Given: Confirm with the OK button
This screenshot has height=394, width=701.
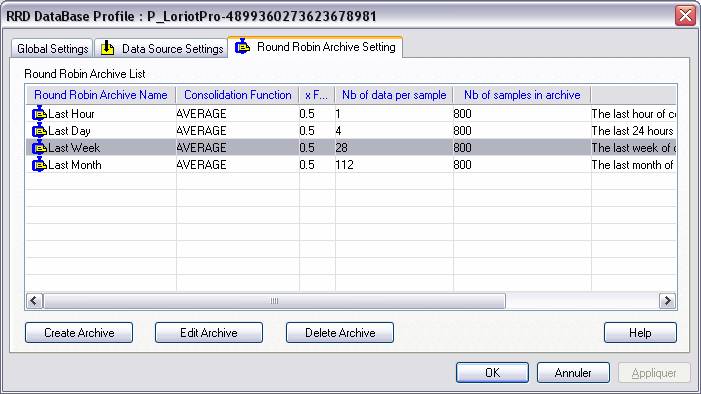Looking at the screenshot, I should [492, 373].
